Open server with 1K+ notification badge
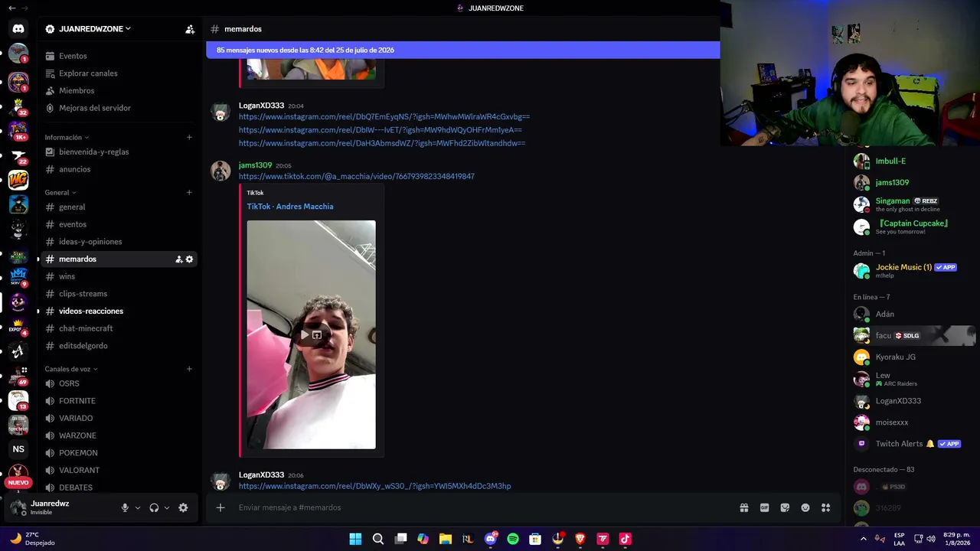The image size is (980, 551). tap(18, 131)
